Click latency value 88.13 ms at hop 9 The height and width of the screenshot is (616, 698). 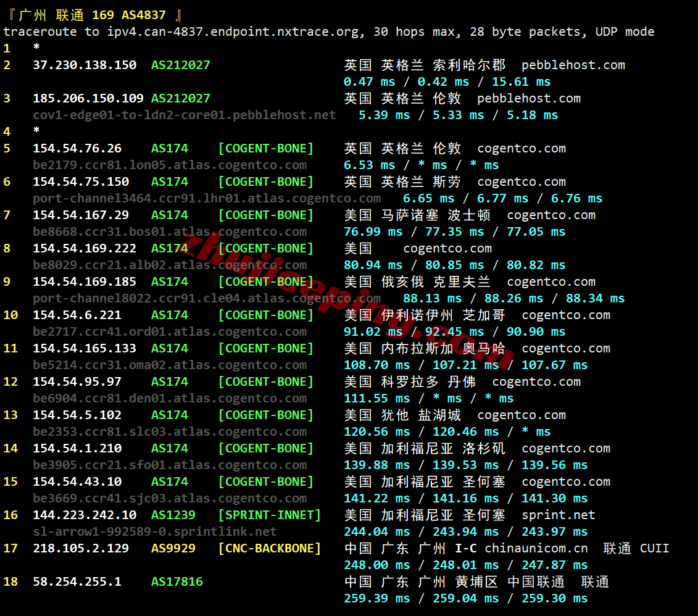[x=432, y=299]
